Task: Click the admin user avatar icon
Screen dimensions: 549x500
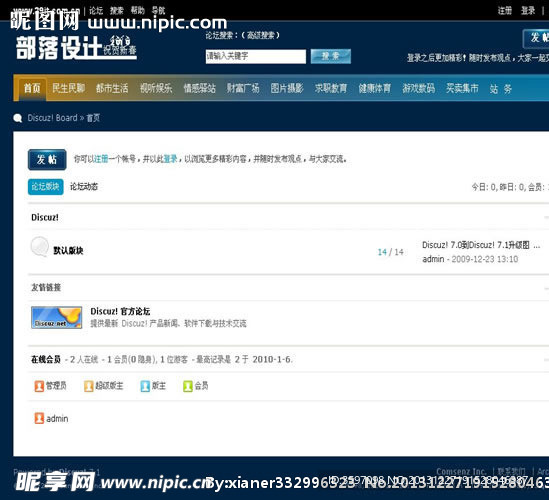Action: pyautogui.click(x=39, y=418)
